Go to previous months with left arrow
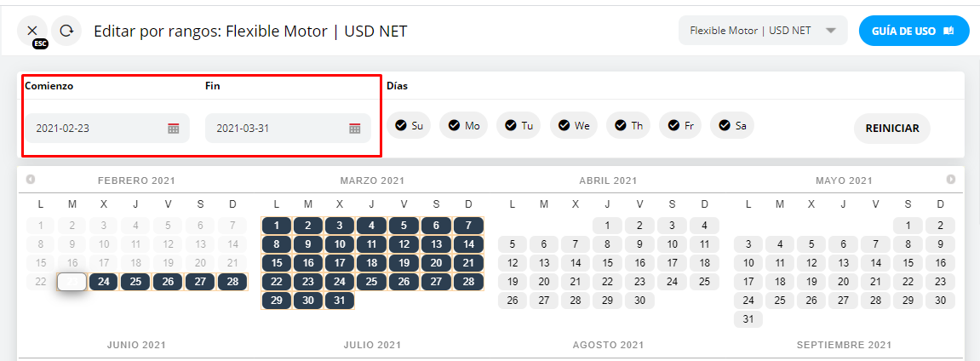The height and width of the screenshot is (361, 980). click(31, 180)
